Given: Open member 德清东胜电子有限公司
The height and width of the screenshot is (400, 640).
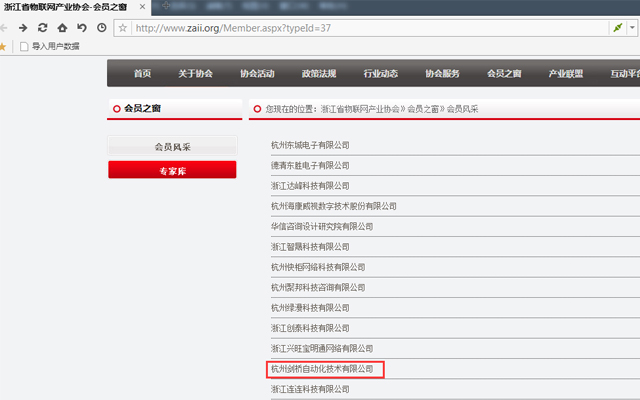Looking at the screenshot, I should [310, 165].
